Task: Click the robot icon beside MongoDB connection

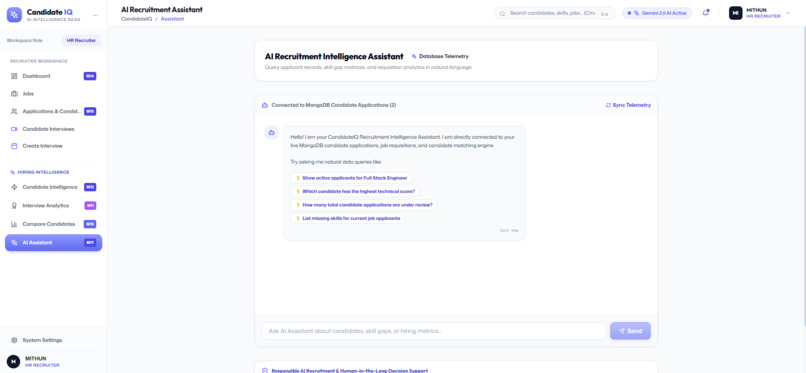Action: tap(265, 105)
